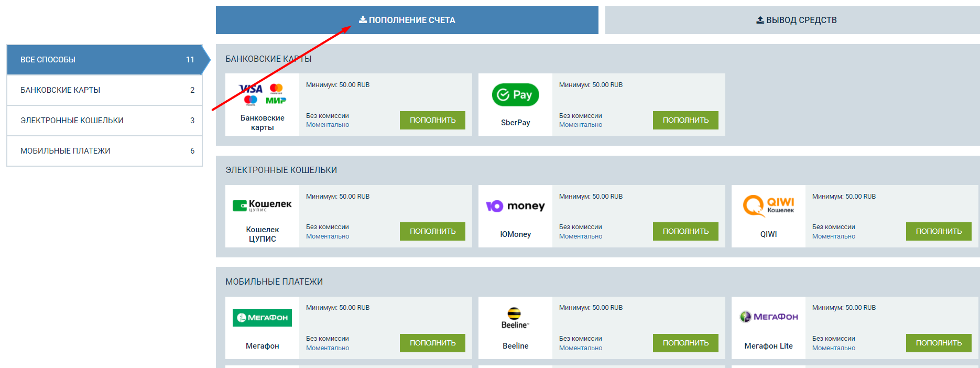The height and width of the screenshot is (368, 980).
Task: Click the QIWI Кошелек logo
Action: pos(769,205)
